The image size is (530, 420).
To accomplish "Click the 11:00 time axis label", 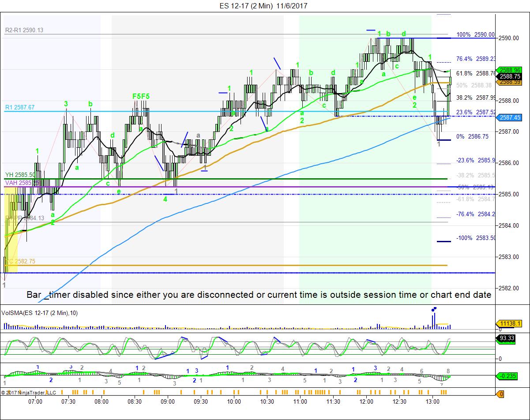I will click(300, 401).
